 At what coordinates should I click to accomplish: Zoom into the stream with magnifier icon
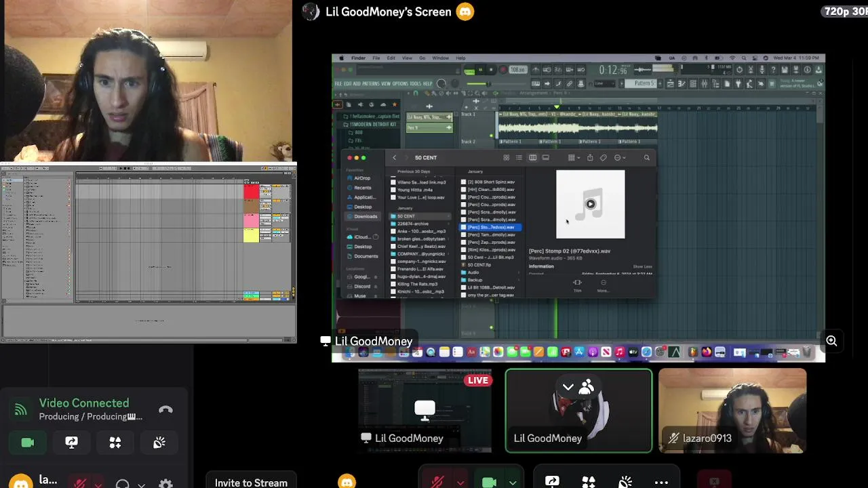831,341
